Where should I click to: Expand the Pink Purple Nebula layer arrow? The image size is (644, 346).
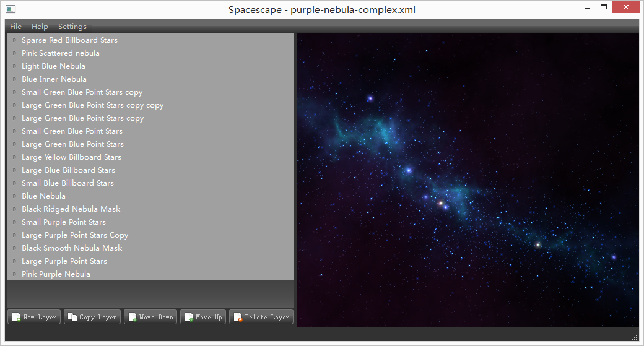[14, 274]
